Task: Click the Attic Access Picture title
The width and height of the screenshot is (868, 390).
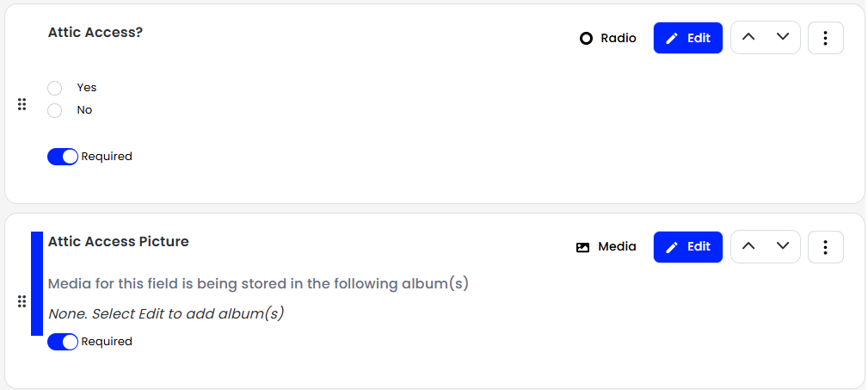Action: [x=119, y=242]
